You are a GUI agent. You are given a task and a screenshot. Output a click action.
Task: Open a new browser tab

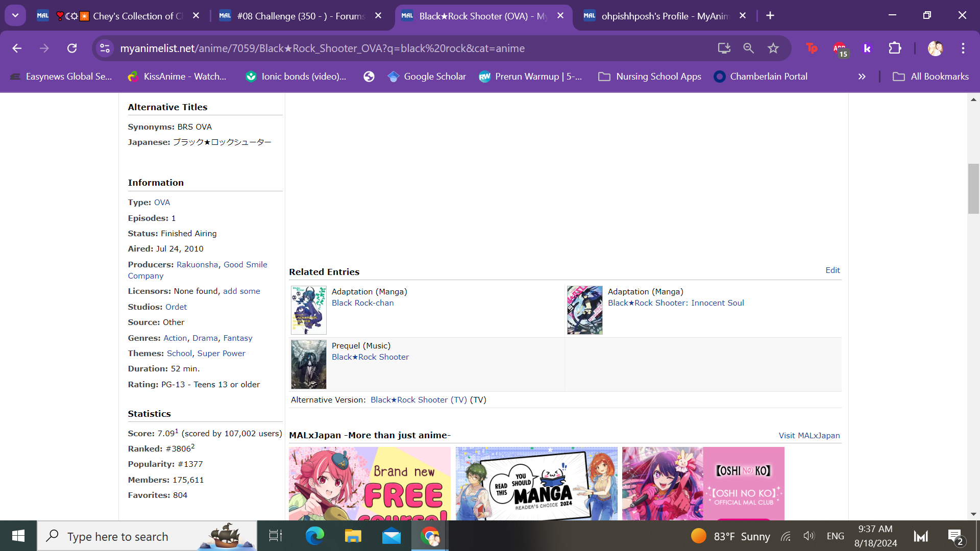770,16
